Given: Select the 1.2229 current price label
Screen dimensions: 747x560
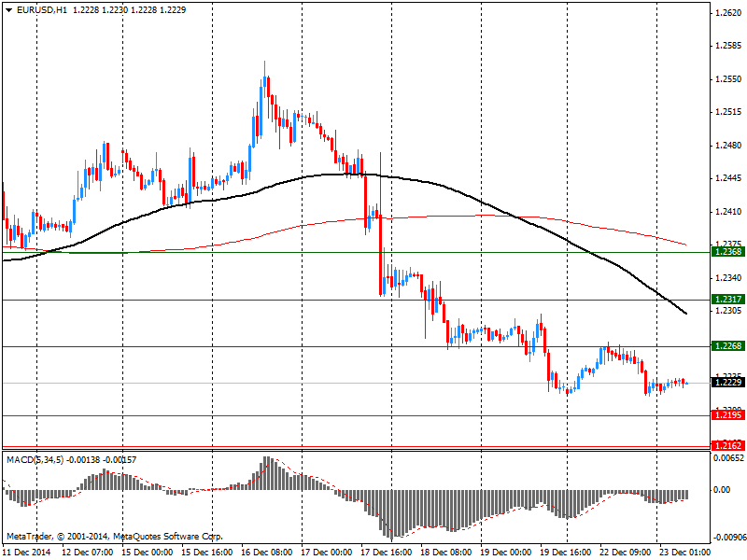Looking at the screenshot, I should point(728,383).
